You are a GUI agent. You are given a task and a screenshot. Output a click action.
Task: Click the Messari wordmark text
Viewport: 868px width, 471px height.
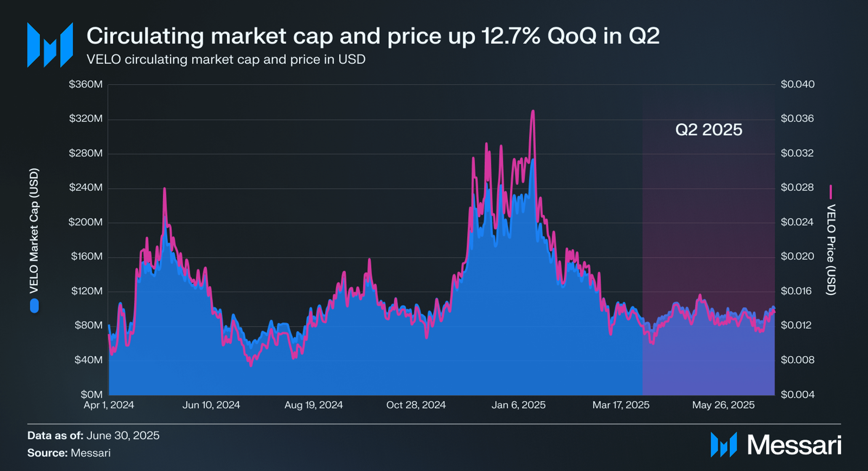(794, 445)
